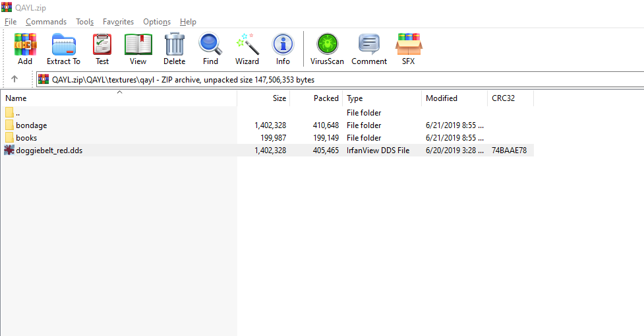
Task: Click the Delete trash can icon
Action: coord(175,49)
